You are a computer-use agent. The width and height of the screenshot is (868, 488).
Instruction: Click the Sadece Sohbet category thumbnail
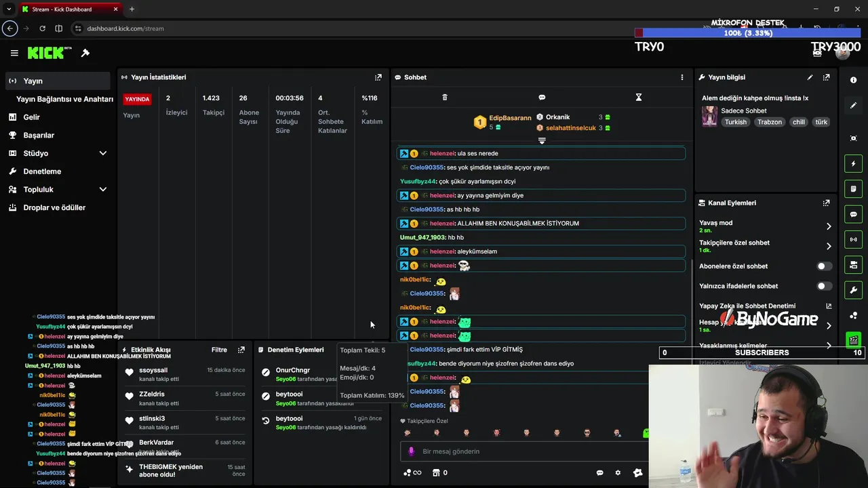tap(709, 116)
